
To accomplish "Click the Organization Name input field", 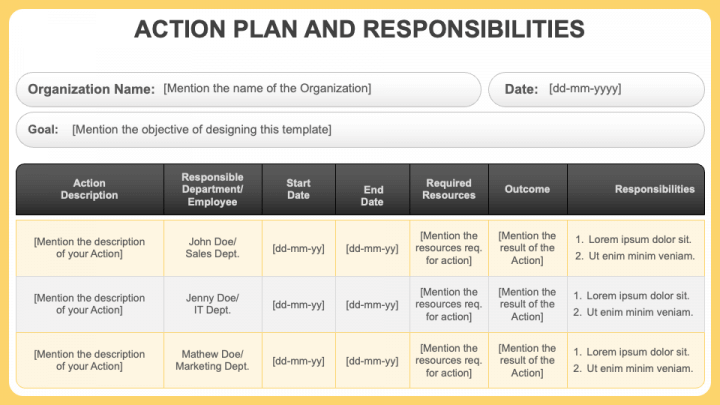I will pyautogui.click(x=248, y=89).
